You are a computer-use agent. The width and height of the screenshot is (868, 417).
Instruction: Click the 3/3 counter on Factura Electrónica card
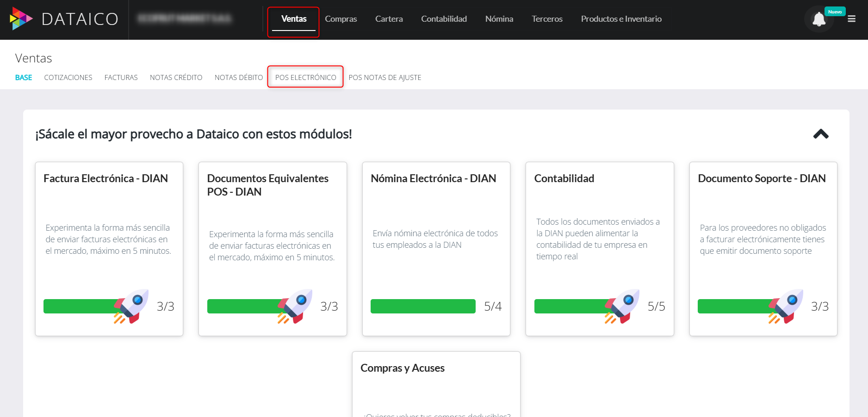166,306
